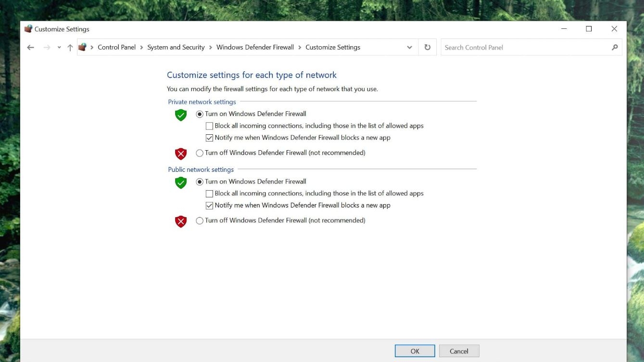The width and height of the screenshot is (644, 362).
Task: Uncheck Notify me checkbox under Private network
Action: click(x=209, y=138)
